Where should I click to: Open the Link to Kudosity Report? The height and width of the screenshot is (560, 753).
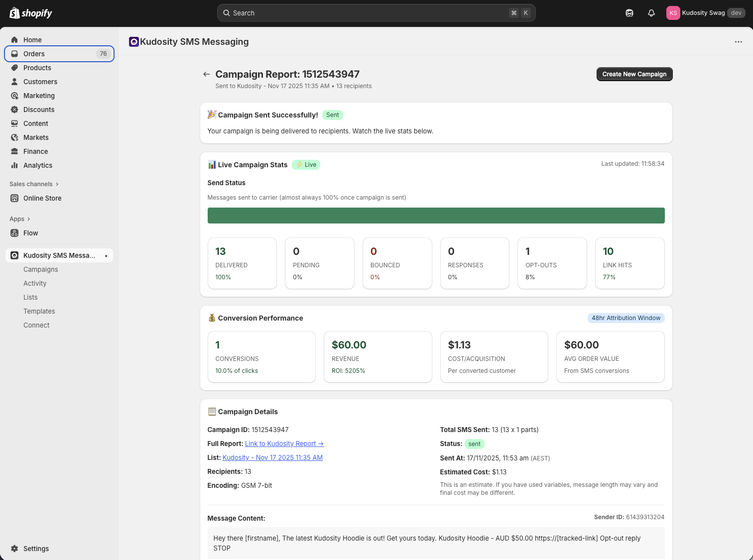click(x=284, y=444)
